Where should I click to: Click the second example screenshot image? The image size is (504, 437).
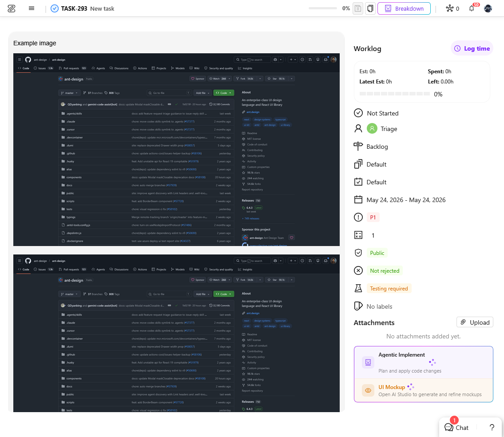coord(176,333)
